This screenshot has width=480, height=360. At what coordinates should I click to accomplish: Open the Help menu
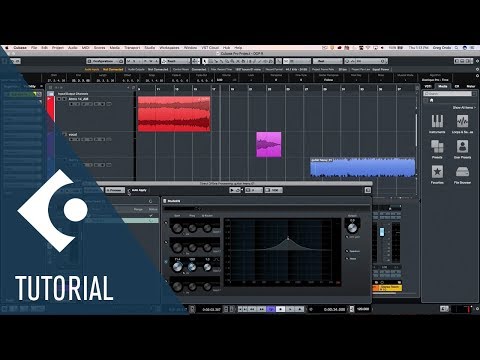[238, 48]
